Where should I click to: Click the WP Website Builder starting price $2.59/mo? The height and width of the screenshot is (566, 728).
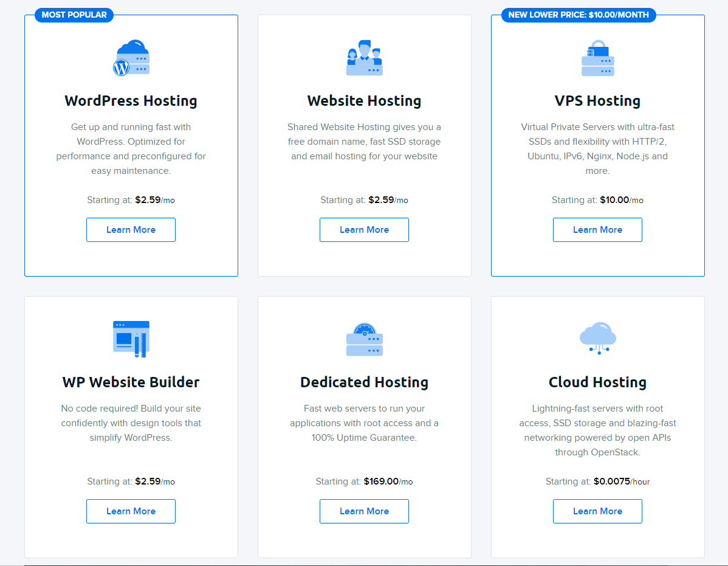[155, 481]
